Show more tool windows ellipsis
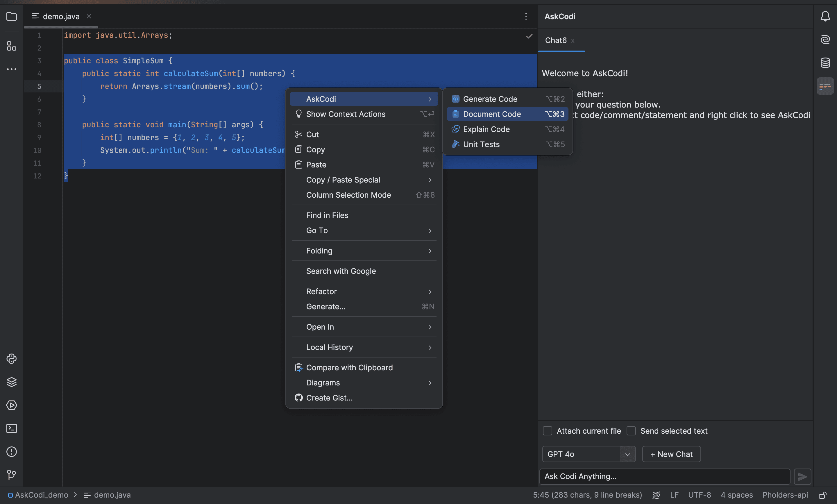 [x=12, y=69]
